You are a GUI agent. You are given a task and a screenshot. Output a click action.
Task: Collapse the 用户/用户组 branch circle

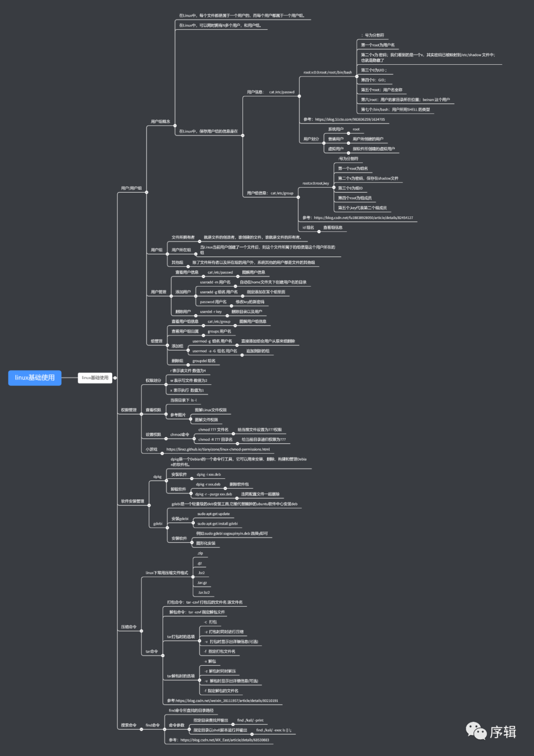tap(147, 192)
